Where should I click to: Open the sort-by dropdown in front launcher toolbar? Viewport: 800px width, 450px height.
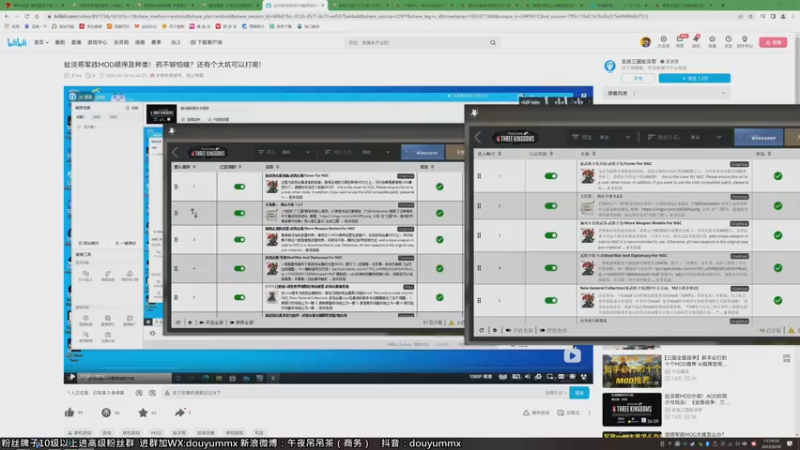point(684,137)
